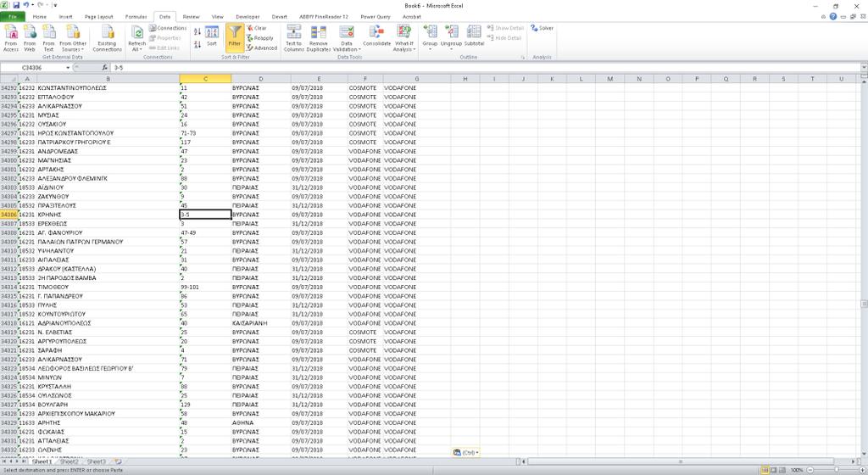This screenshot has height=475, width=868.
Task: Open Existing Connections
Action: tap(107, 38)
